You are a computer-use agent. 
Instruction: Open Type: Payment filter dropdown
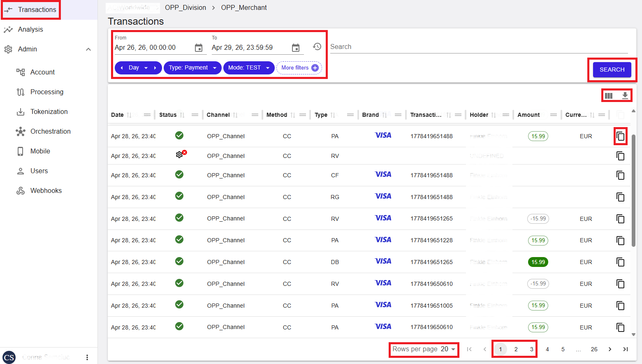point(192,68)
